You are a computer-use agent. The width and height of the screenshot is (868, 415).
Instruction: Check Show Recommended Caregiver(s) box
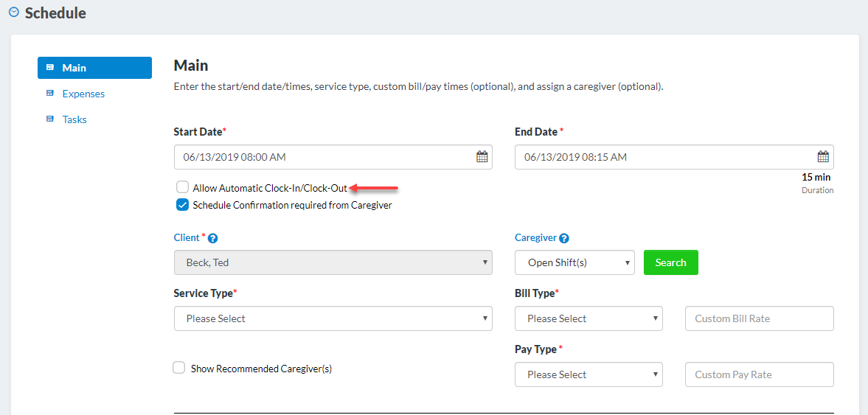(179, 368)
